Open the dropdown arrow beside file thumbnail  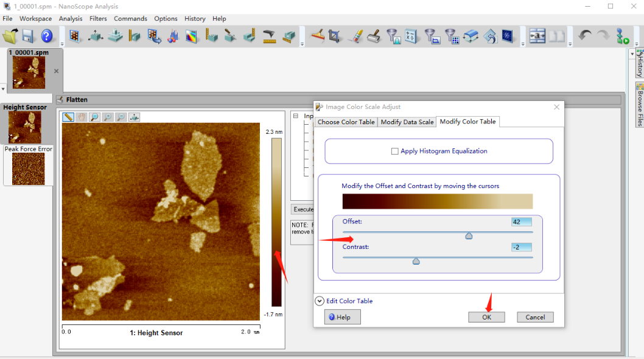3,89
